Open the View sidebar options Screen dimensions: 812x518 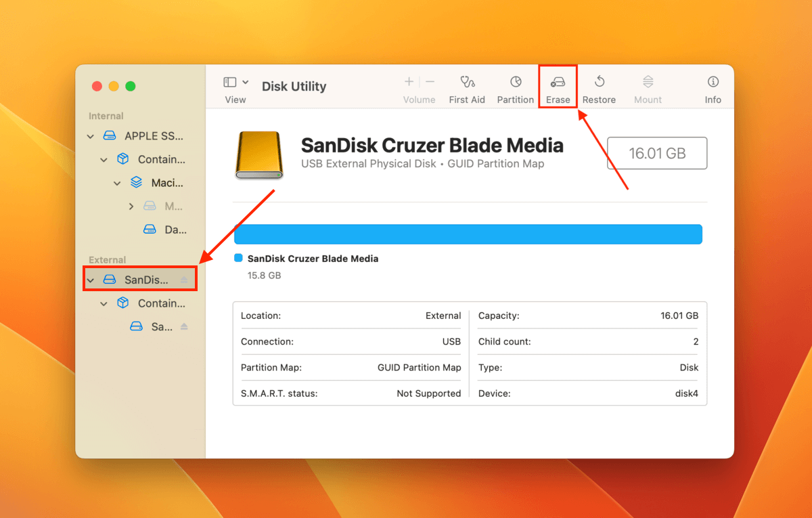[245, 82]
